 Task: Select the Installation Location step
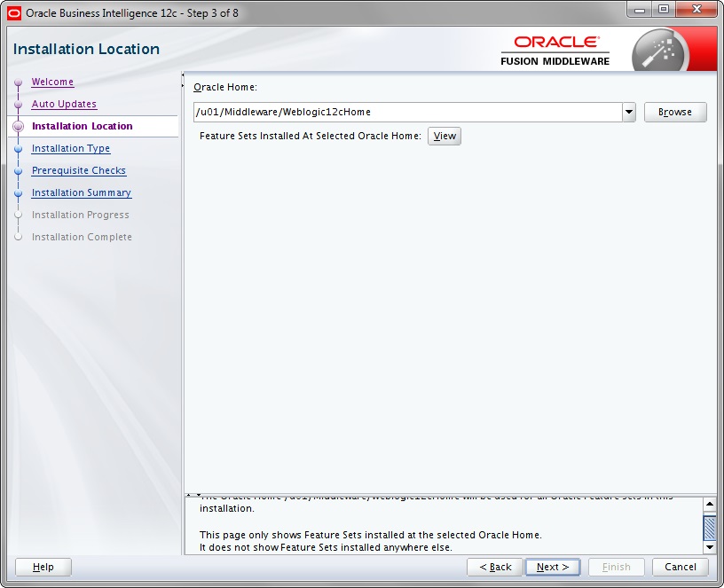[x=83, y=126]
